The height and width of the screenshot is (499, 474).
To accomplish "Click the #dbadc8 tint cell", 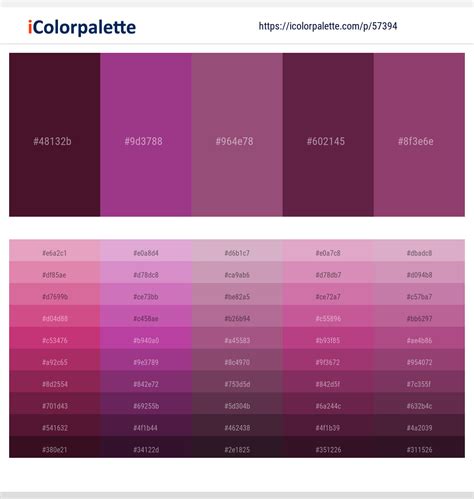I will 419,251.
